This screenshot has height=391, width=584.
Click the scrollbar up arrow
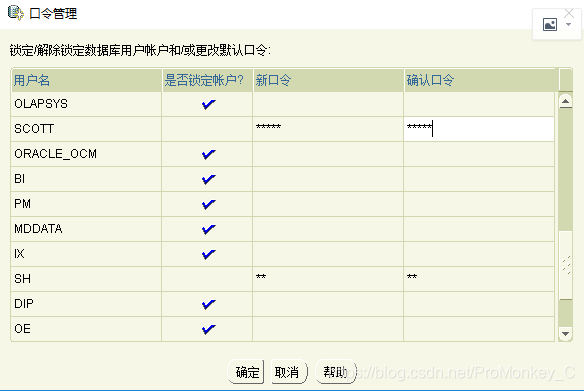pos(565,101)
